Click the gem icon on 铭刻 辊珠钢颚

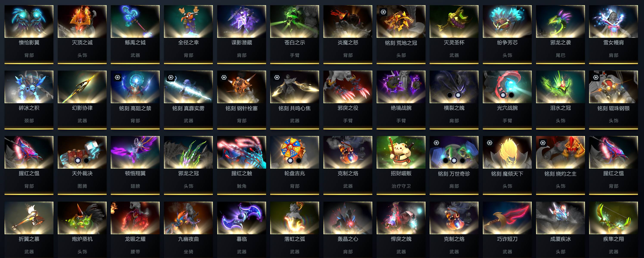click(x=596, y=77)
